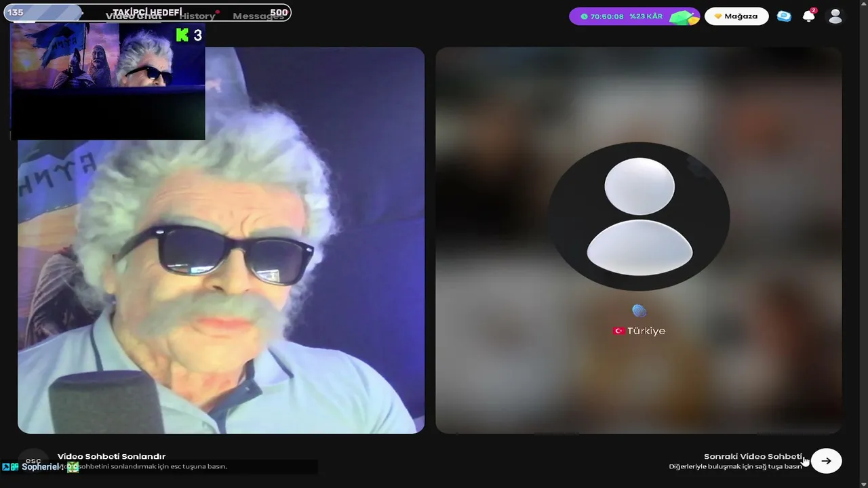Switch to the Messages tab

(258, 16)
